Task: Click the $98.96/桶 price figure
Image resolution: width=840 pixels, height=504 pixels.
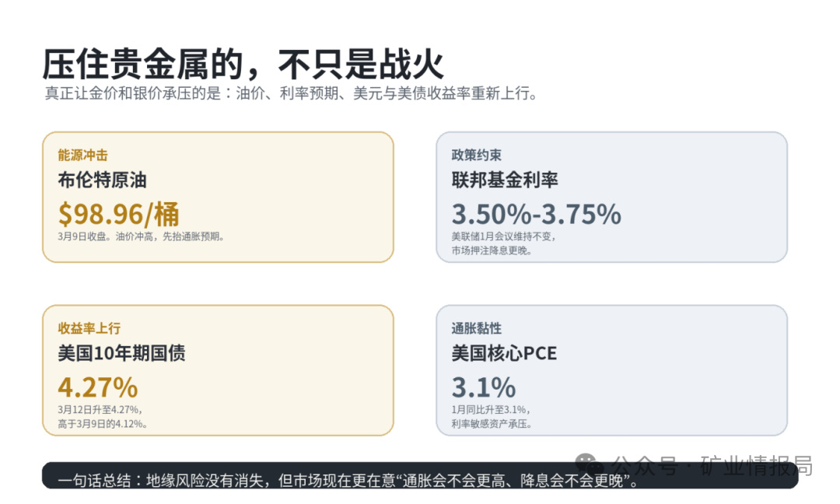Action: click(118, 214)
